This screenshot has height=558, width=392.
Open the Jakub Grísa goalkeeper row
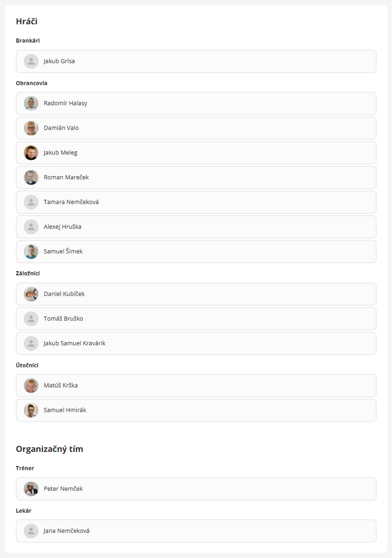[196, 61]
